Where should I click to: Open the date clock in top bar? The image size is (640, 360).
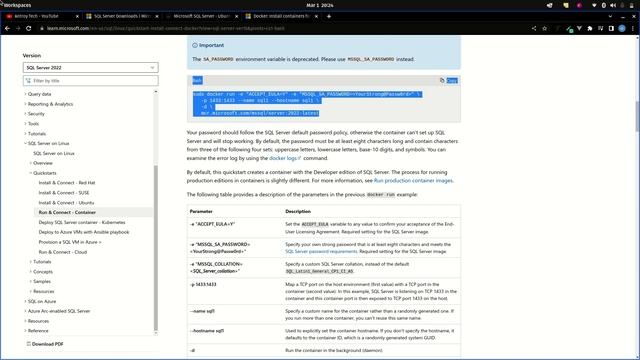[x=320, y=5]
